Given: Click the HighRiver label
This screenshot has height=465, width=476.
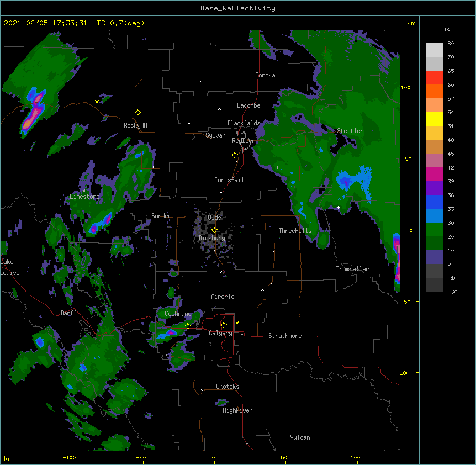Looking at the screenshot, I should coord(237,410).
